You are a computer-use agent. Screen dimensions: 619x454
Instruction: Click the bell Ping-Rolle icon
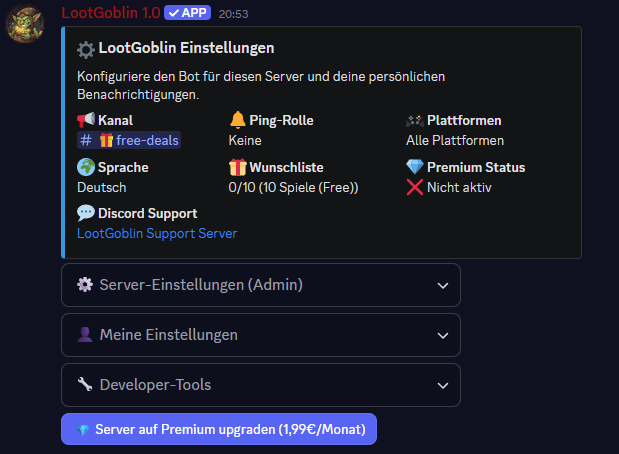(x=238, y=121)
